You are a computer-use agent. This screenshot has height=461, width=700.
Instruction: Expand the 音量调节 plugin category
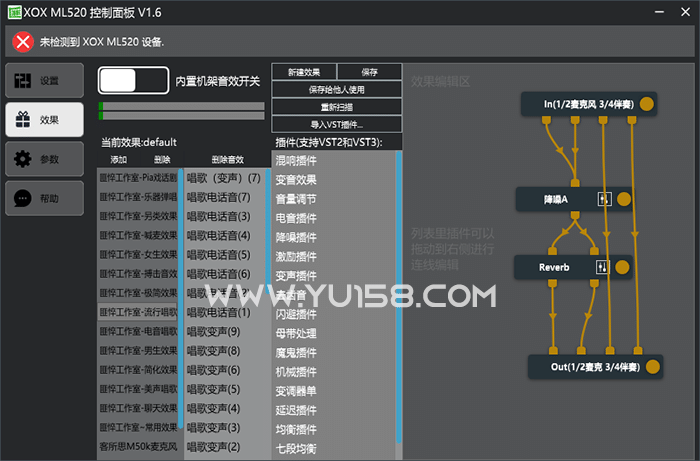[x=333, y=199]
